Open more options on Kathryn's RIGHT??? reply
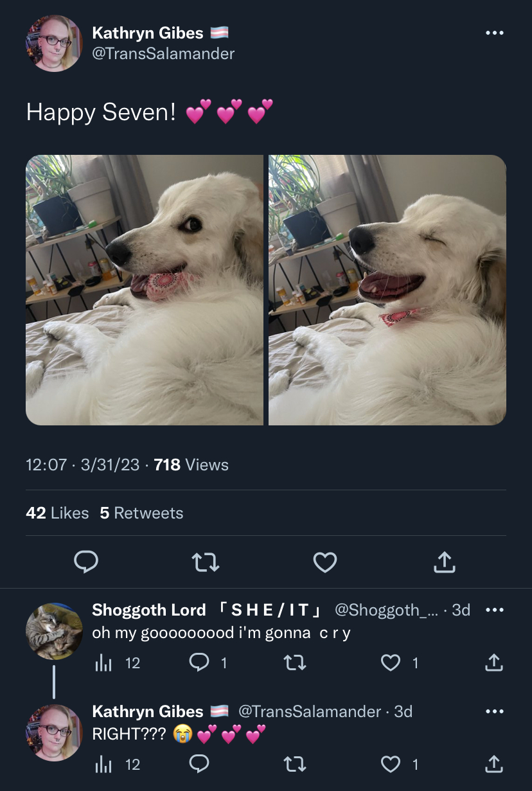532x791 pixels. point(494,711)
